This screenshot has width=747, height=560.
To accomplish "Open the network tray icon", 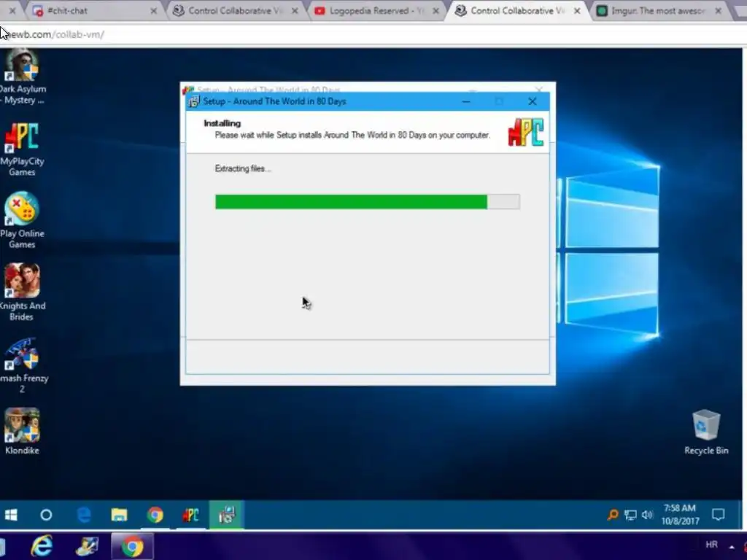I will [630, 515].
